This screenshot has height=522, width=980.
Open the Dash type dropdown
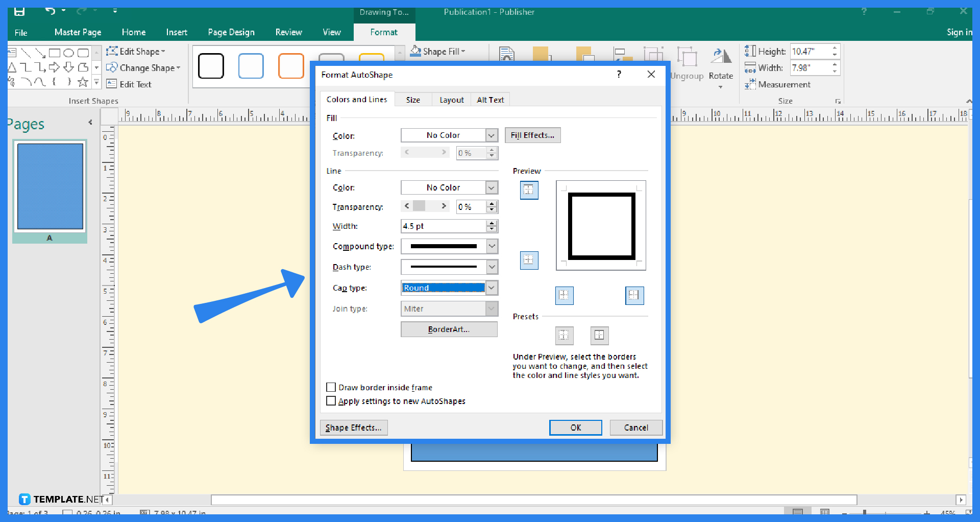pyautogui.click(x=491, y=267)
